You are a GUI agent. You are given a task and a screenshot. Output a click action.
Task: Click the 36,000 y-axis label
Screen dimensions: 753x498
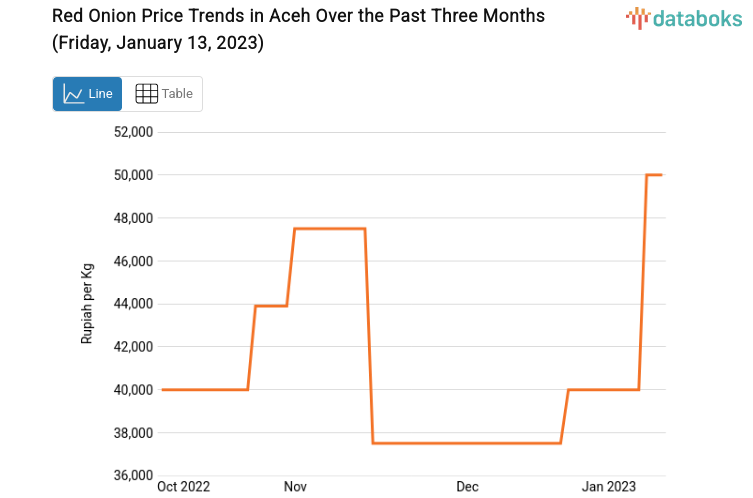[x=131, y=476]
